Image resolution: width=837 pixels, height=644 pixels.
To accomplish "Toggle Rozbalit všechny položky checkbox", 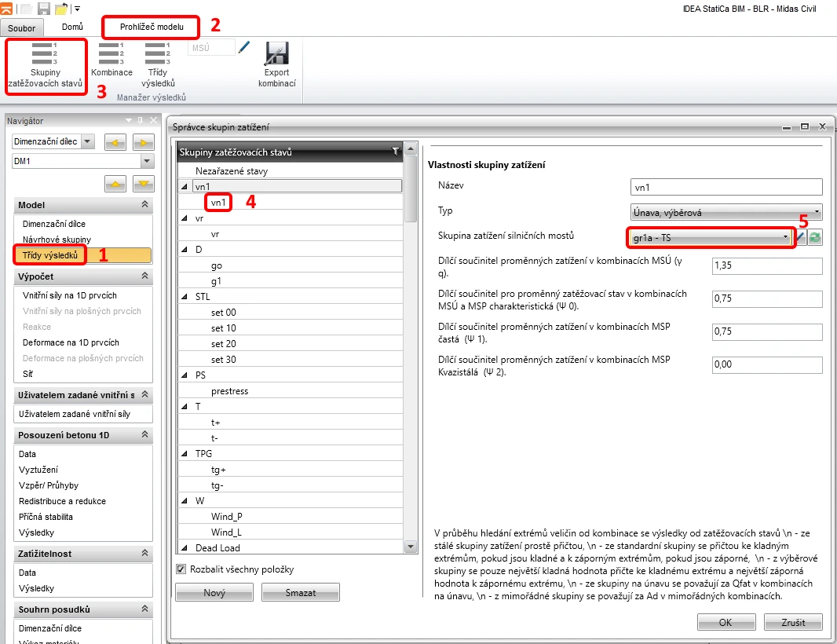I will [181, 569].
